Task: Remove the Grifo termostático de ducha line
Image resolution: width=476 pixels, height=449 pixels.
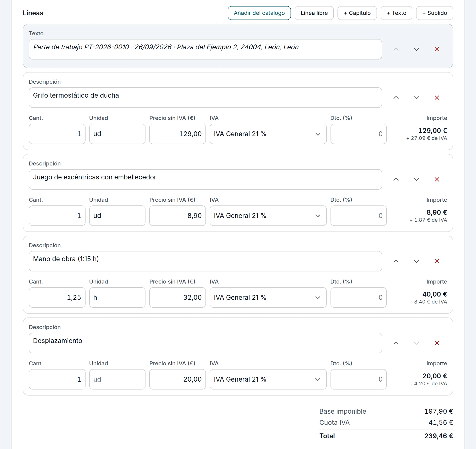Action: (x=437, y=98)
